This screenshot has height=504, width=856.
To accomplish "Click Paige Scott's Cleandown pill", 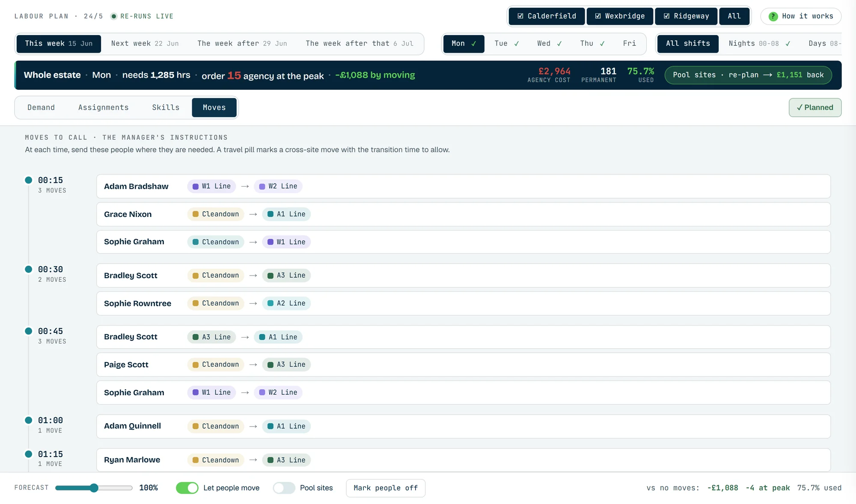I will tap(216, 365).
